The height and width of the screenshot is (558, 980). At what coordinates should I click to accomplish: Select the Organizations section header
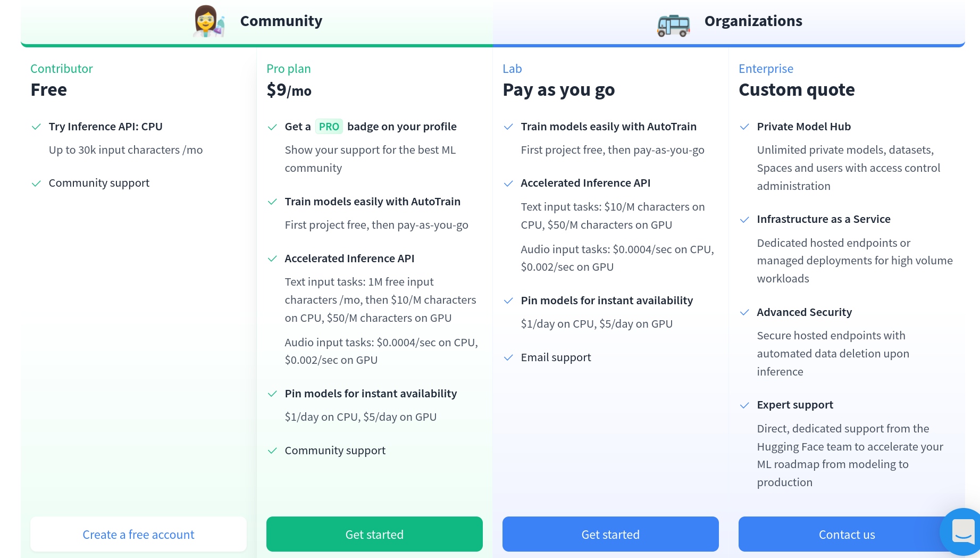point(753,21)
